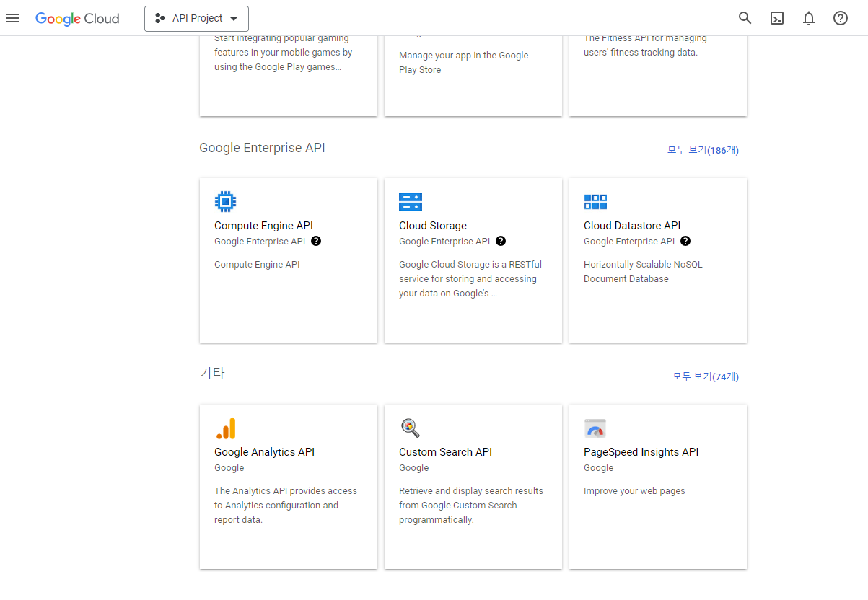Open the hamburger navigation menu
This screenshot has height=600, width=868.
point(13,18)
